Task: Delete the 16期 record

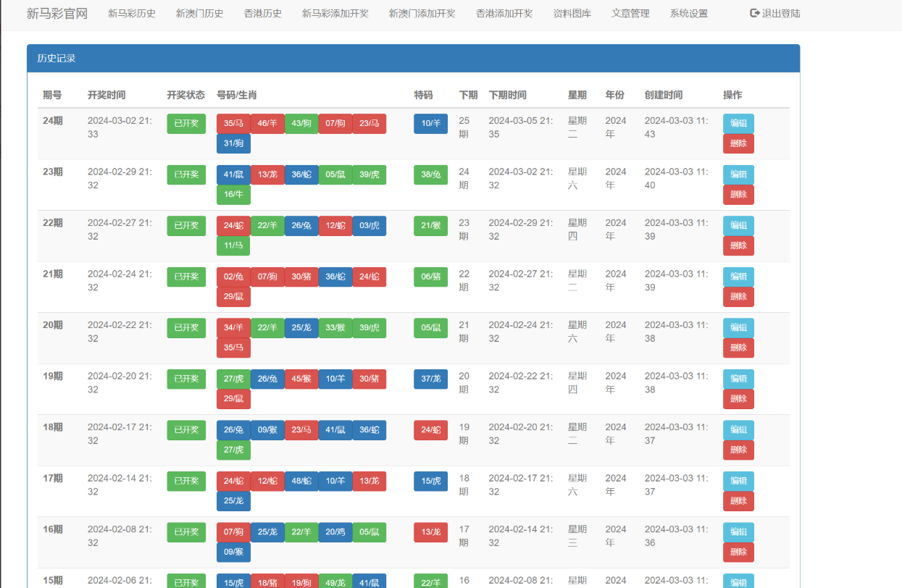Action: (x=738, y=552)
